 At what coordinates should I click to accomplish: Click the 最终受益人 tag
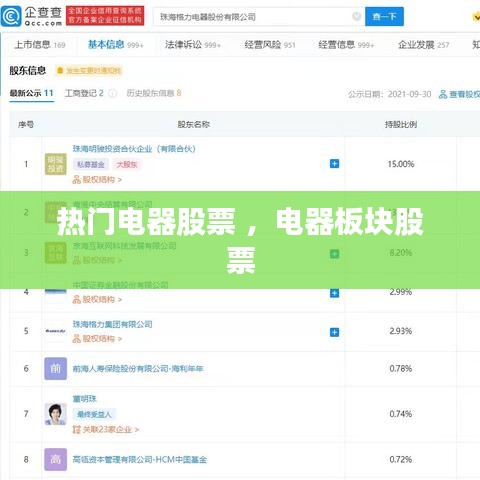(x=94, y=414)
